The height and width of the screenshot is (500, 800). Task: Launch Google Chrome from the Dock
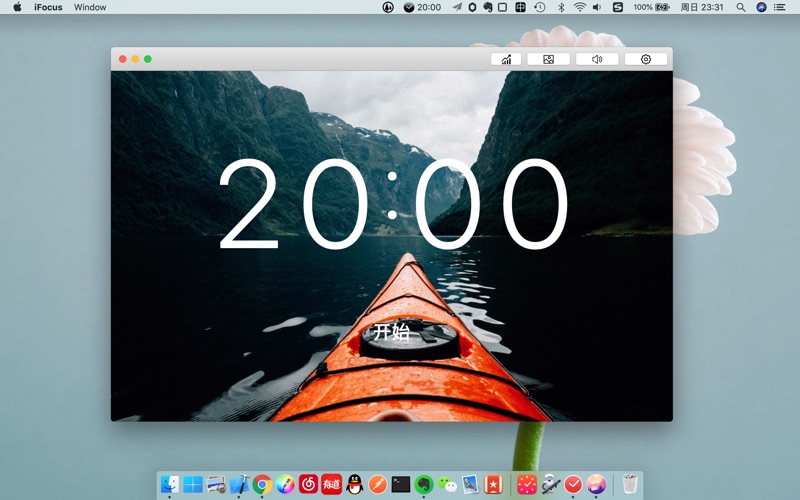coord(262,484)
